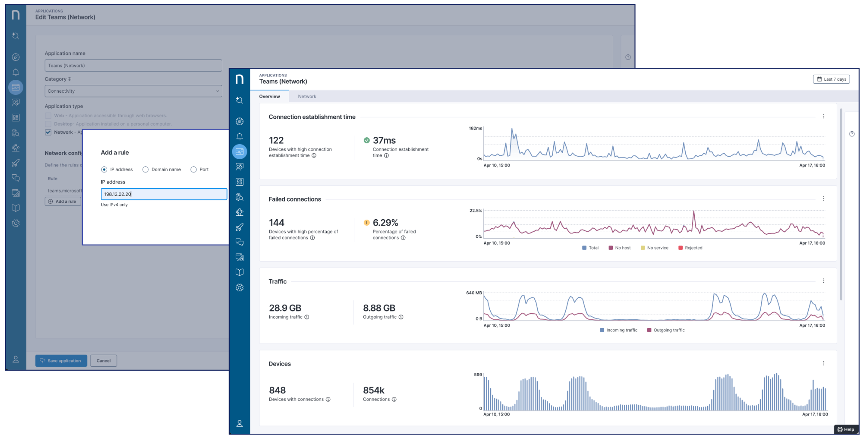
Task: Open the Last 7 days time picker
Action: coord(831,79)
